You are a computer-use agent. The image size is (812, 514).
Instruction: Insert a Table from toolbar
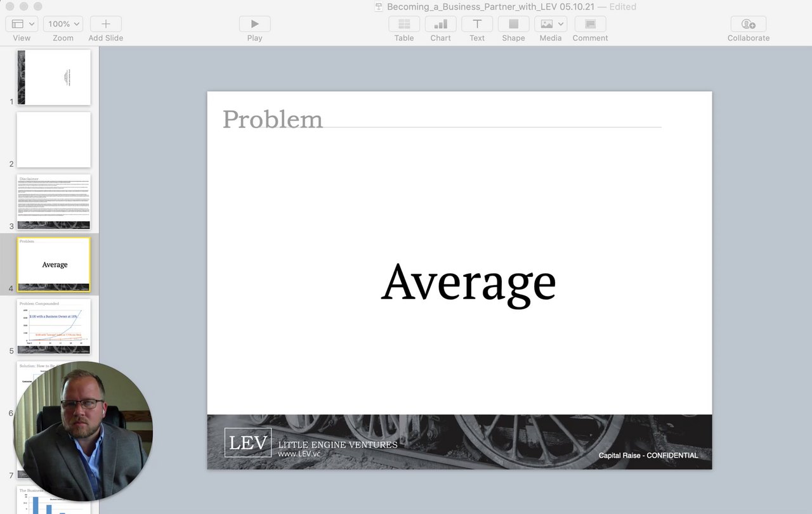(404, 24)
